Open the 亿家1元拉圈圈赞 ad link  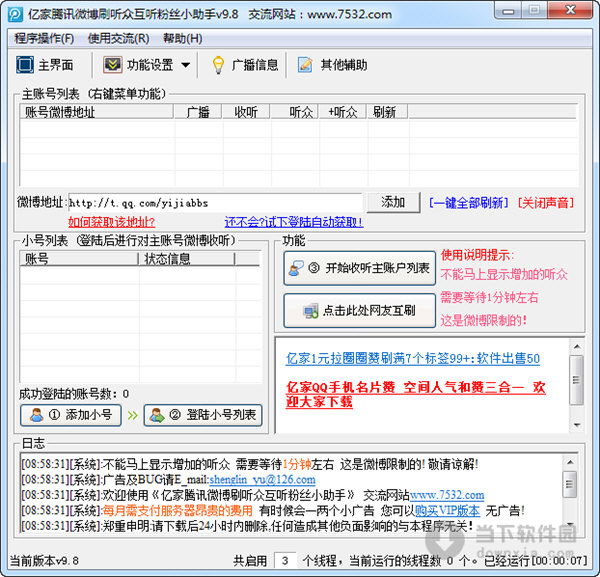[x=413, y=359]
